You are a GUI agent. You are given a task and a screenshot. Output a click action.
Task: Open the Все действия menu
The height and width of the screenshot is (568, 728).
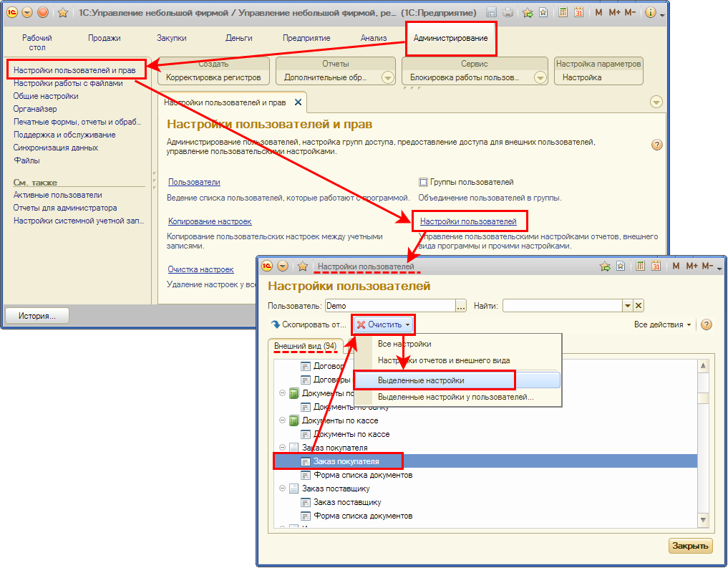[663, 324]
